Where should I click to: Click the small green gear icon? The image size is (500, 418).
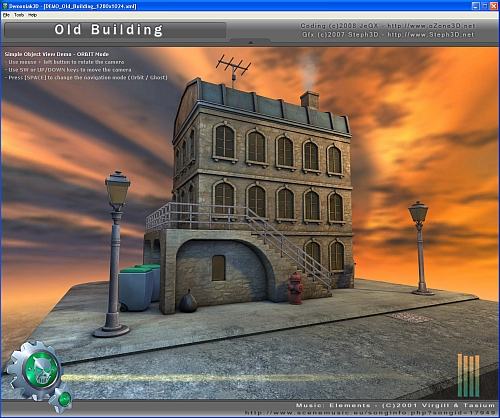(x=62, y=399)
